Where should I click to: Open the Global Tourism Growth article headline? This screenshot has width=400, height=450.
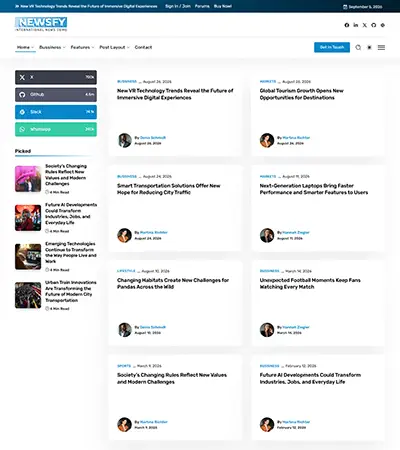(301, 94)
